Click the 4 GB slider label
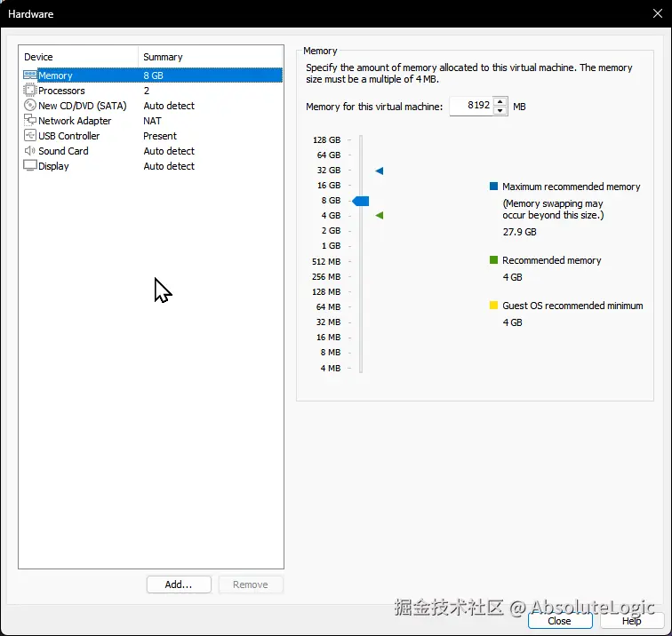Screen dimensions: 672x636 [331, 216]
